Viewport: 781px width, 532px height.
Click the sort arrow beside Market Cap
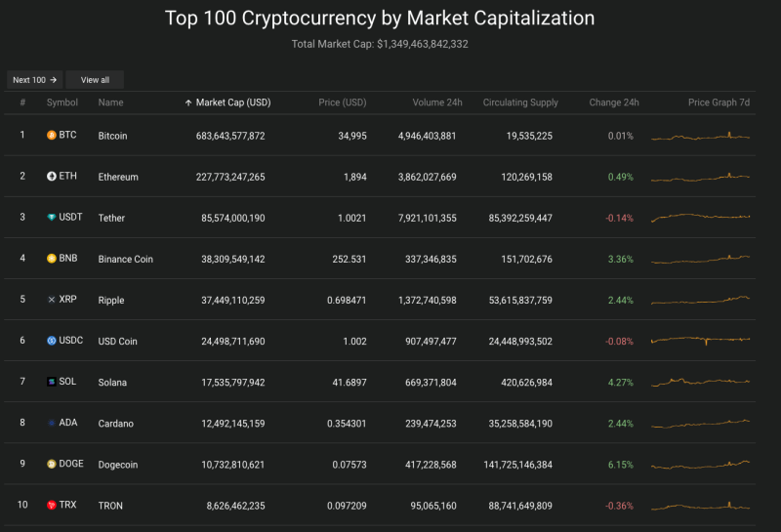[x=188, y=102]
